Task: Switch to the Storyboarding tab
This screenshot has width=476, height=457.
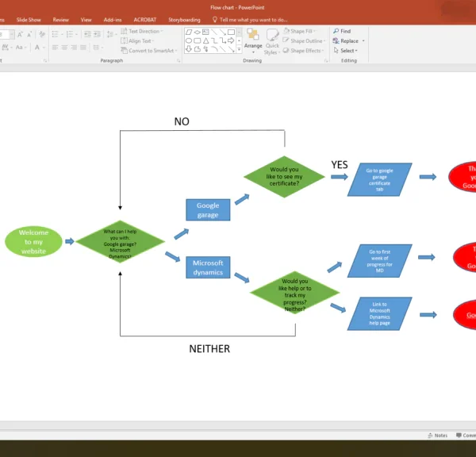Action: click(184, 20)
